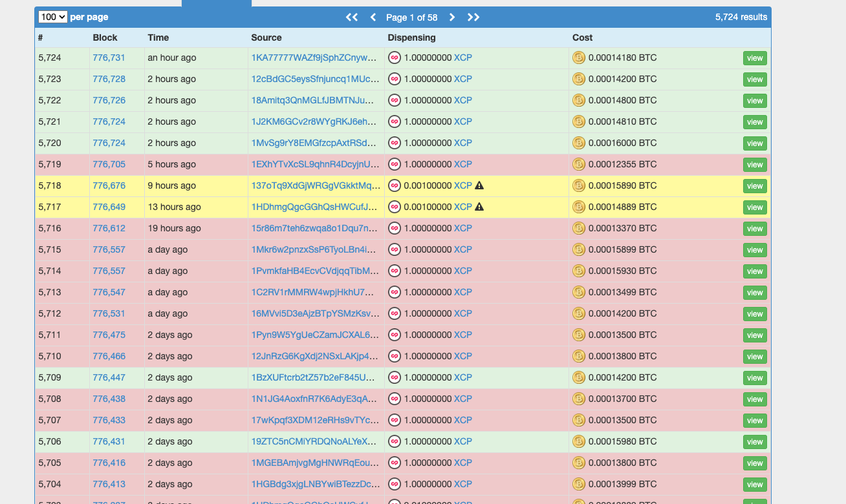This screenshot has width=846, height=504.
Task: Open source address 1EXhYTvXcSL9qhnR4DcyjnU
Action: point(316,164)
